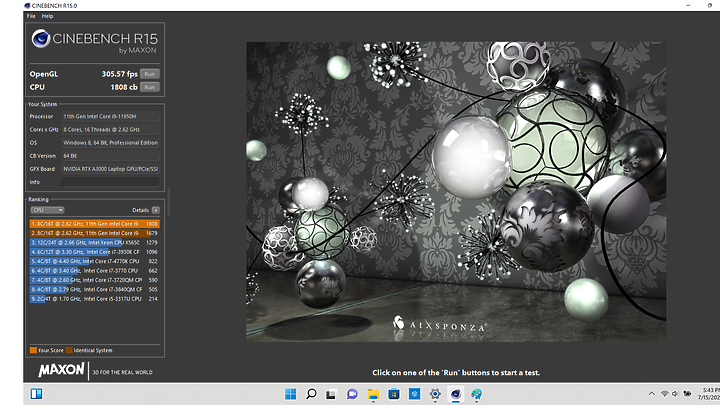Select Core i7-3770 ranking row
Image resolution: width=720 pixels, height=405 pixels.
pos(95,270)
